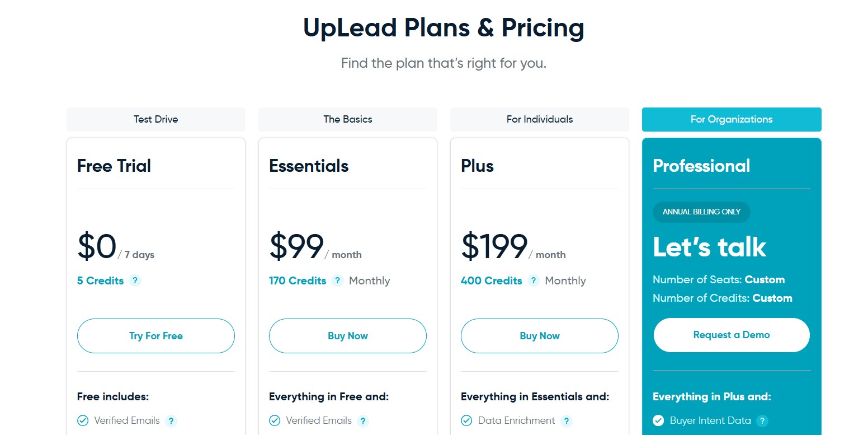Open the tooltip next to 5 Credits

135,280
